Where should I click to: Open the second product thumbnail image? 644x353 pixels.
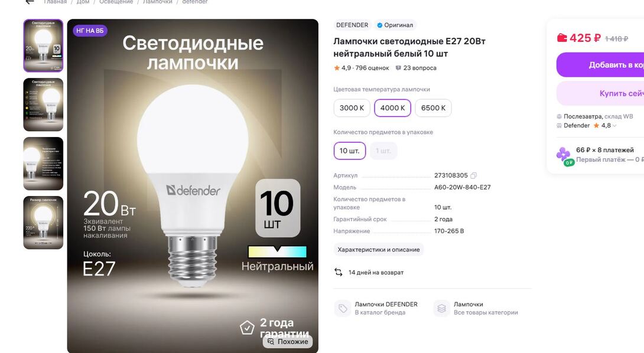pos(43,104)
